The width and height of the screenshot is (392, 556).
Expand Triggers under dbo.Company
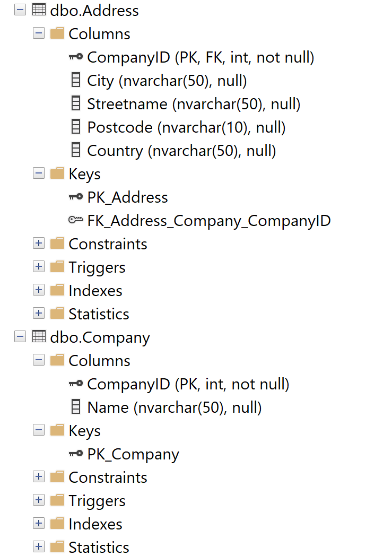point(39,501)
